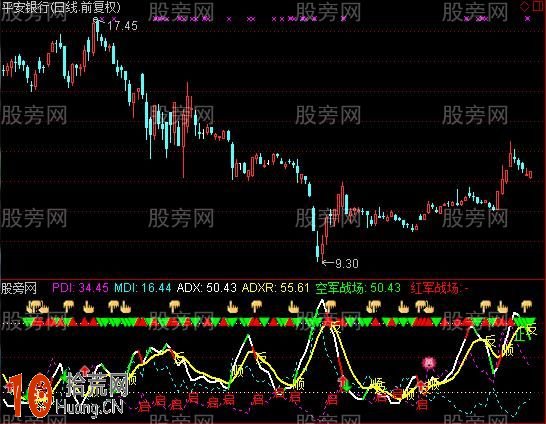The width and height of the screenshot is (546, 424).
Task: Click the rightmost hand marker above the triangle band
Action: pos(526,306)
